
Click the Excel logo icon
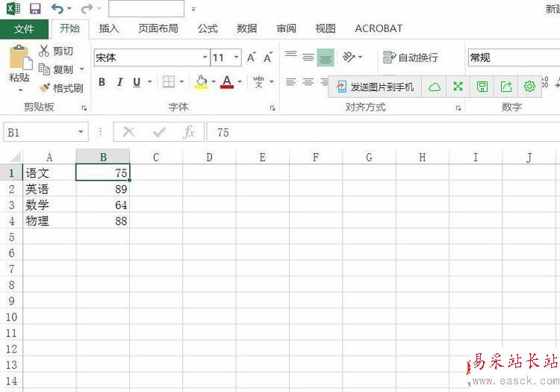[13, 8]
